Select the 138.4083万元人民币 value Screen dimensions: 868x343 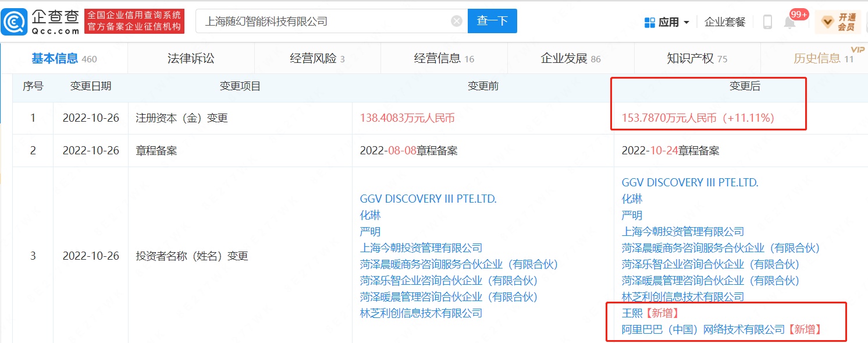407,118
